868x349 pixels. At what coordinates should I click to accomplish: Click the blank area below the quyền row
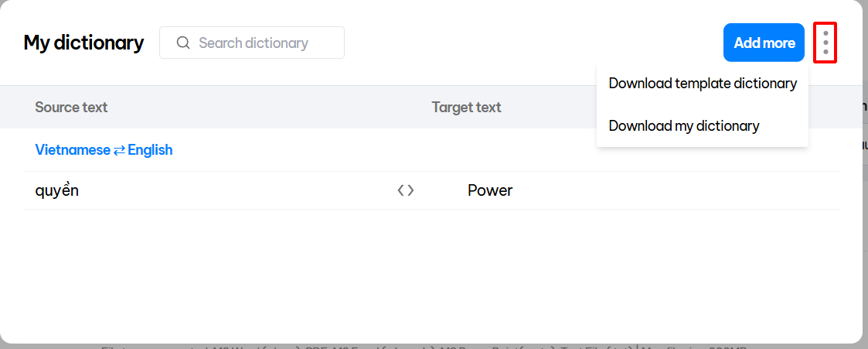[386, 271]
